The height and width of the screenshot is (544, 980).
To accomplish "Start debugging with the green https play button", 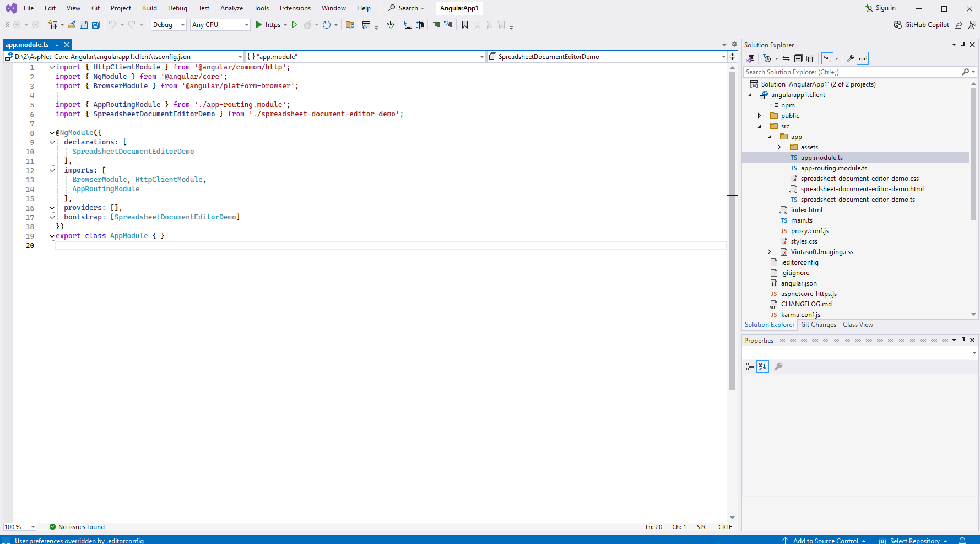I will (x=259, y=25).
